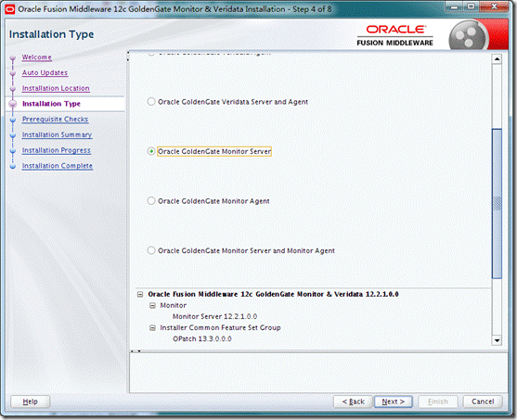
Task: Open the Auto Updates step
Action: pyautogui.click(x=45, y=73)
